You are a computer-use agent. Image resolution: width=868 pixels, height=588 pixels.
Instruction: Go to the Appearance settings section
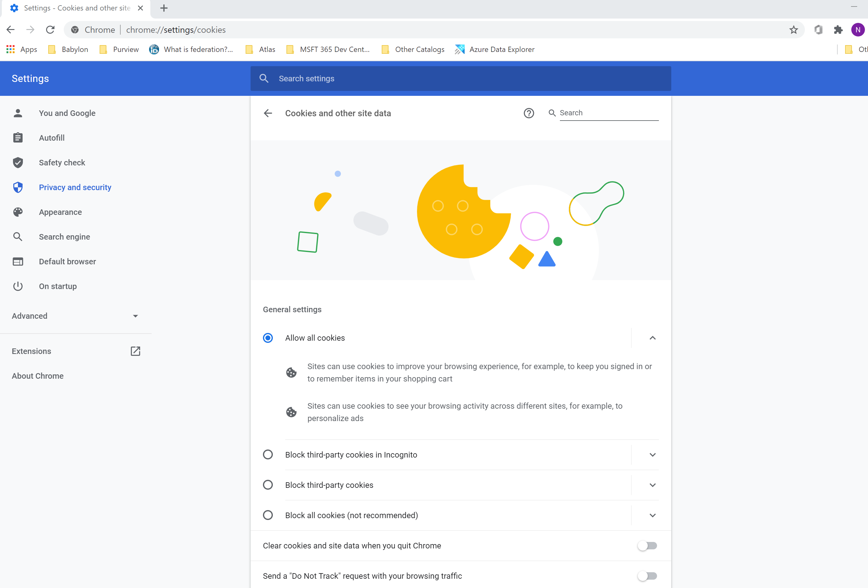tap(60, 212)
